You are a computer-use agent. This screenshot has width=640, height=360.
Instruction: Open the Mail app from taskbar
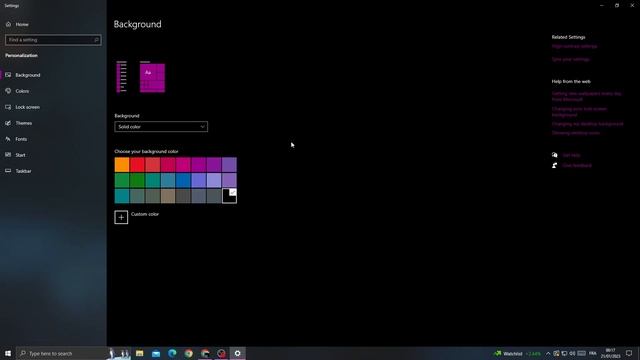coord(156,353)
